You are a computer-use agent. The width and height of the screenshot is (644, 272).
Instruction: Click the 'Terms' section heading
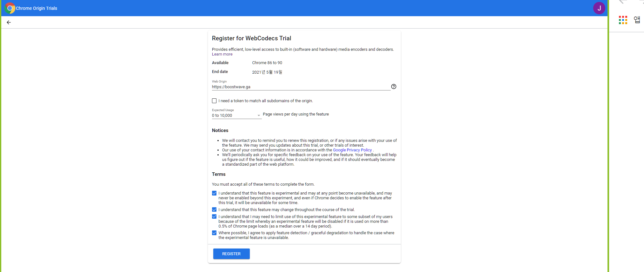pyautogui.click(x=219, y=174)
